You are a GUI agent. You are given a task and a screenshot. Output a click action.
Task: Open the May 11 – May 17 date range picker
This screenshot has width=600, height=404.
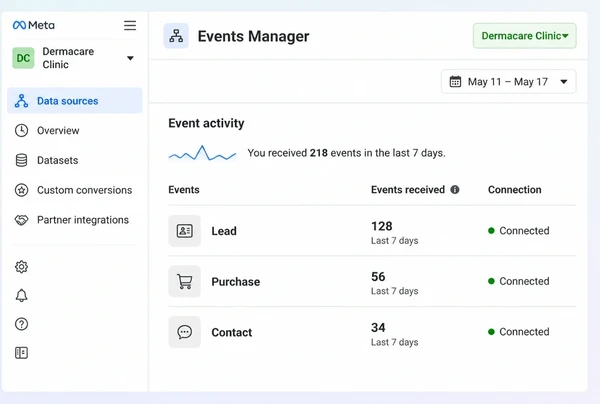point(509,81)
